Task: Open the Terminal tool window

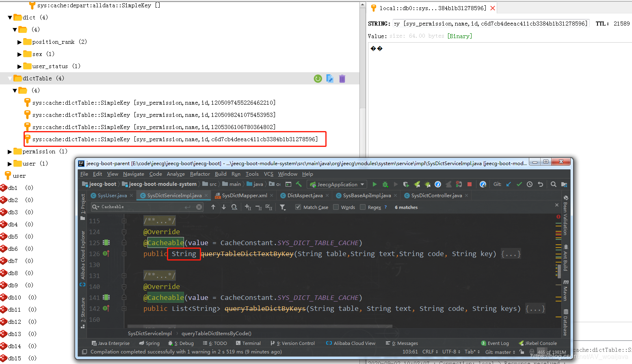Action: [x=248, y=343]
